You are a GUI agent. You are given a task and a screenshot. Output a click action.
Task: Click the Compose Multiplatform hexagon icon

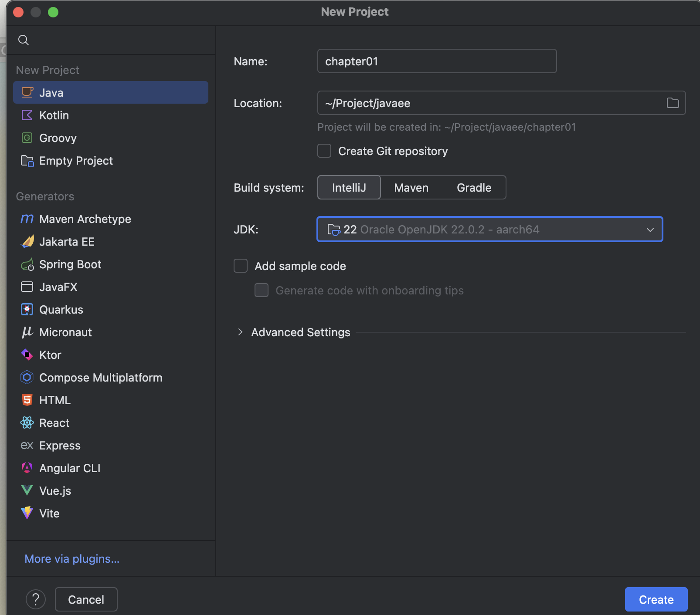click(27, 377)
